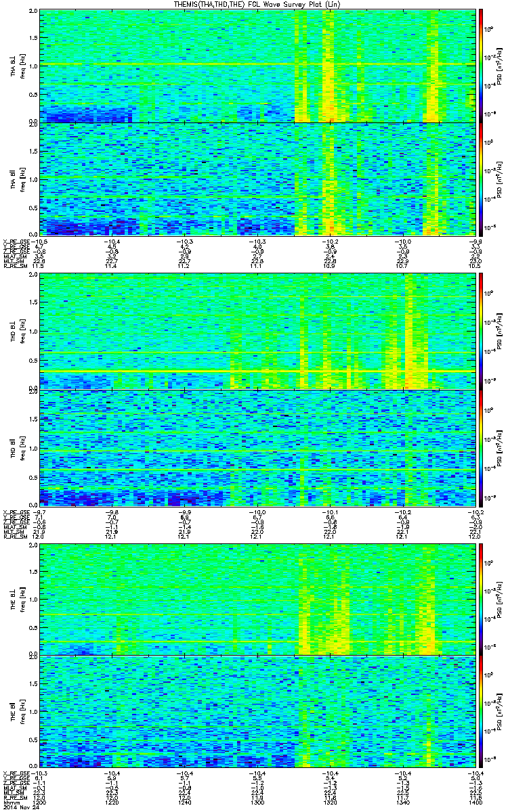Click the PSD color bar beside THA B-perp panel
This screenshot has height=812, width=508.
480,66
